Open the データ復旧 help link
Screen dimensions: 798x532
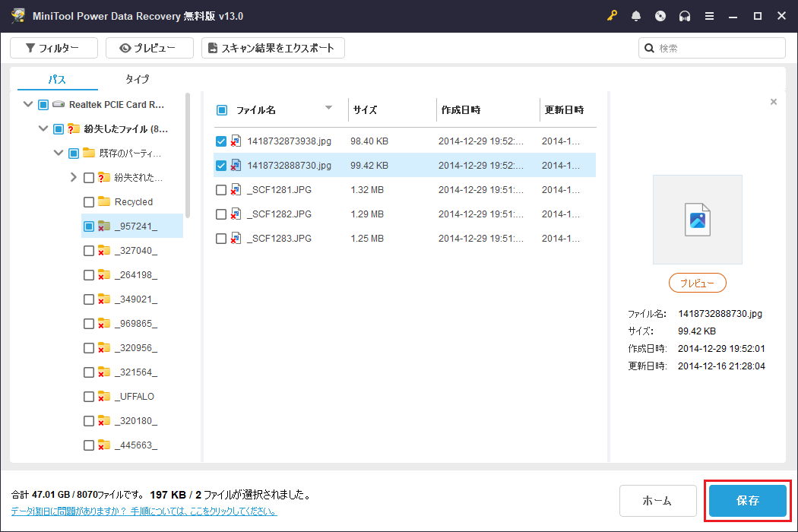(x=144, y=511)
